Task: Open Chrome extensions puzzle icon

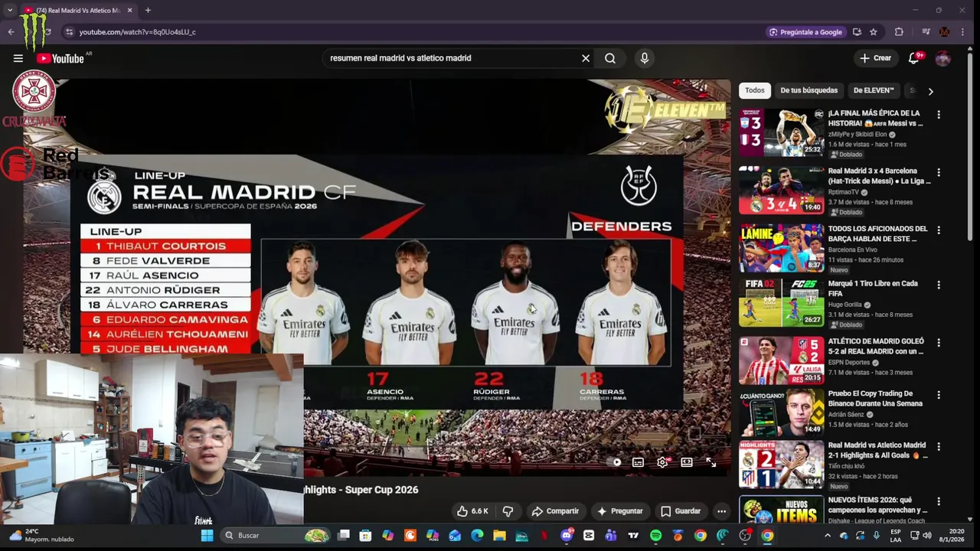Action: pyautogui.click(x=899, y=32)
